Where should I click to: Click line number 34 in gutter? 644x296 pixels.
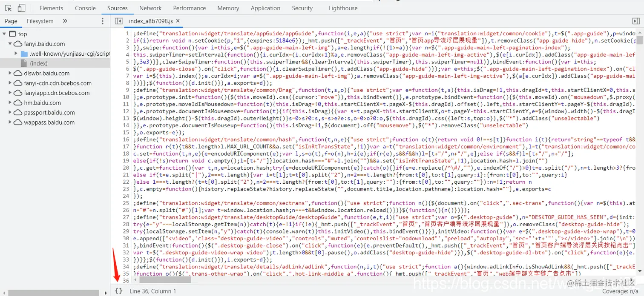pyautogui.click(x=125, y=267)
